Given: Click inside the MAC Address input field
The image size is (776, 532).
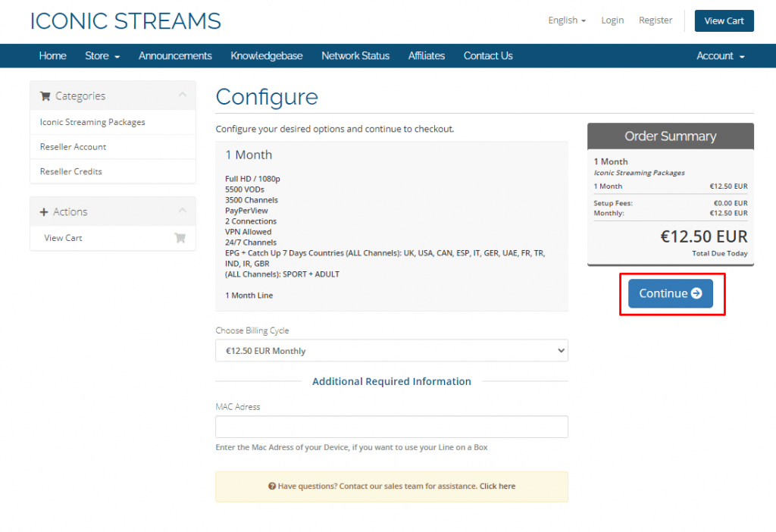Looking at the screenshot, I should click(x=392, y=427).
